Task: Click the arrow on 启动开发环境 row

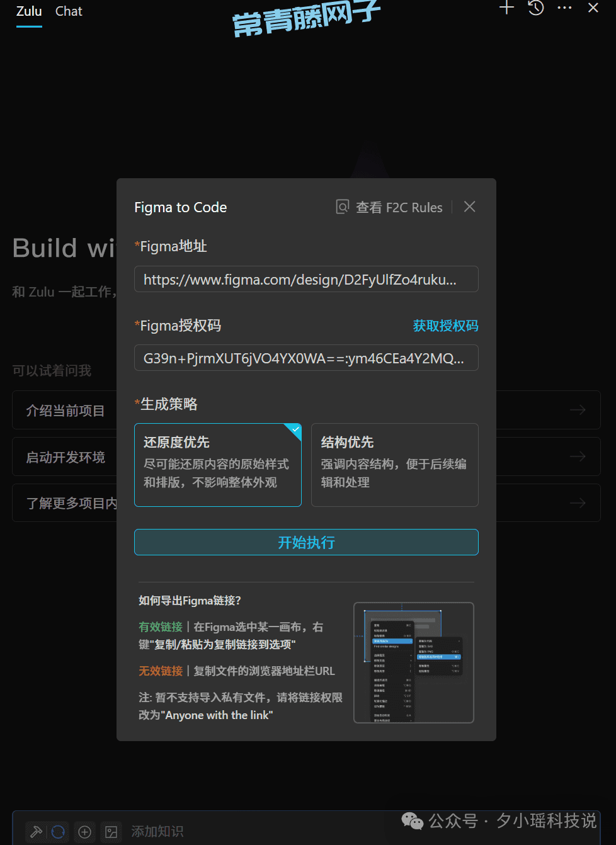Action: [x=578, y=457]
